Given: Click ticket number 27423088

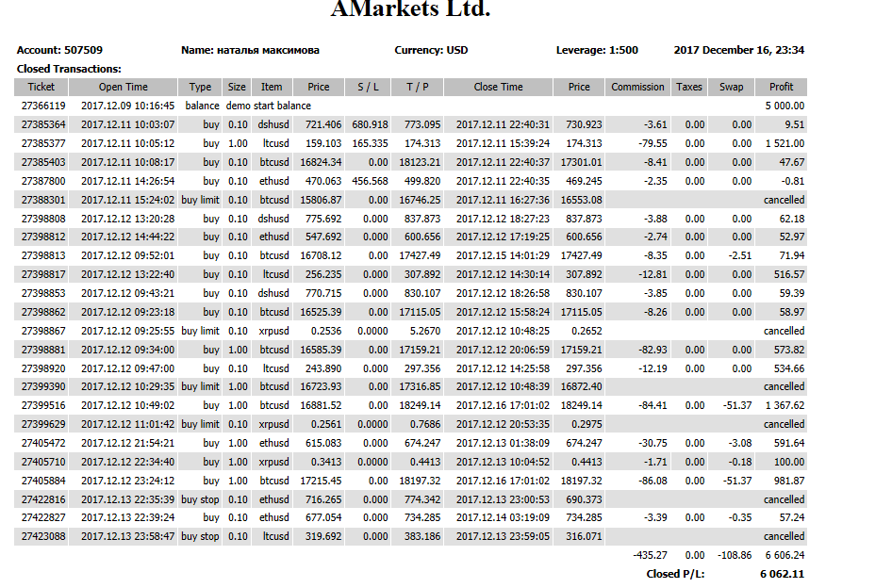Looking at the screenshot, I should click(x=43, y=536).
